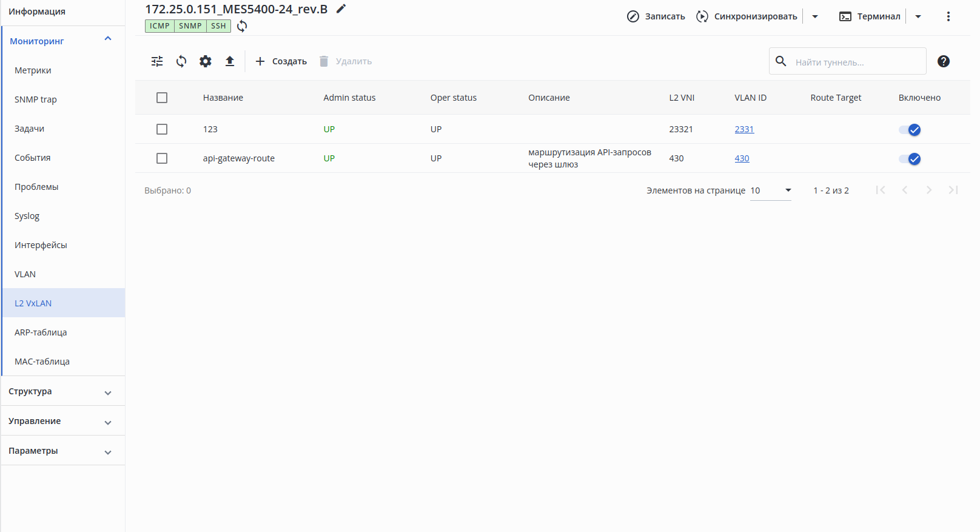Open VLAN ID link 2331
Screen dimensions: 980x532
coord(744,129)
